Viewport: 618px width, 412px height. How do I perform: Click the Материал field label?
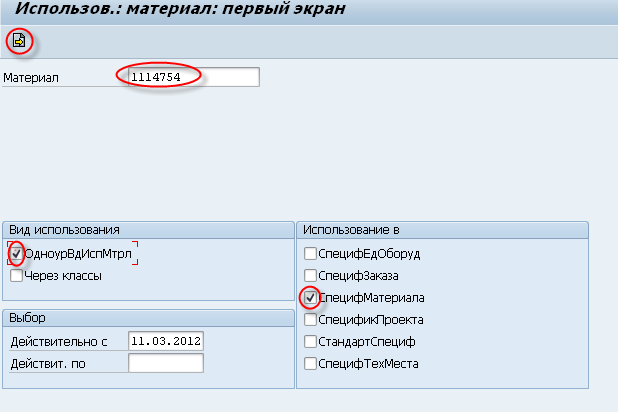(31, 78)
